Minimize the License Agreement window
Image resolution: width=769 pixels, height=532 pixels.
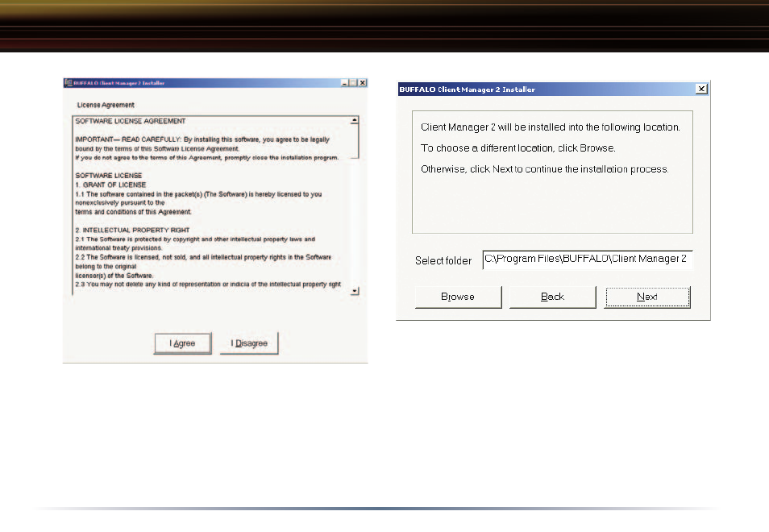click(x=345, y=83)
